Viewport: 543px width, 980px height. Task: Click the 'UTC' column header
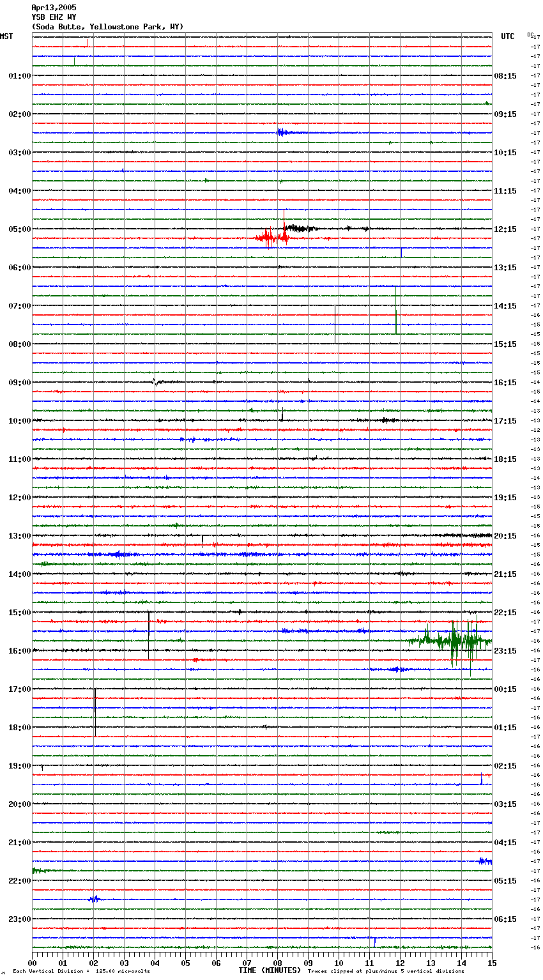tap(508, 36)
